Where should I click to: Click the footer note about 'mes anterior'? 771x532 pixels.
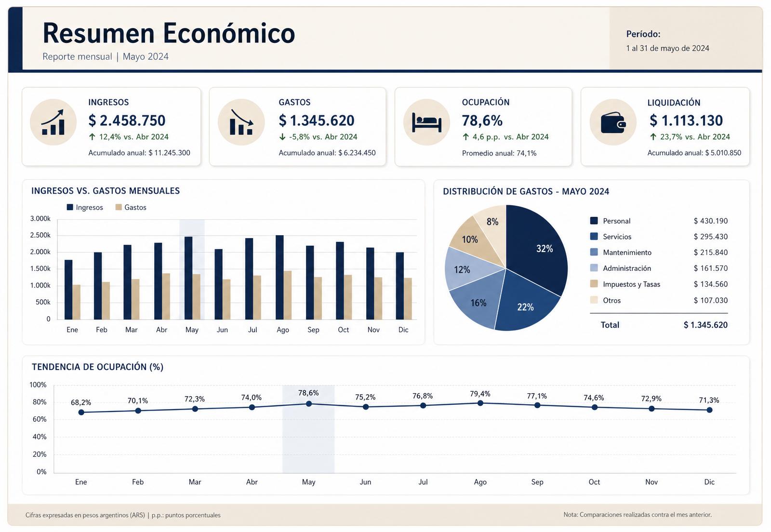(x=638, y=515)
